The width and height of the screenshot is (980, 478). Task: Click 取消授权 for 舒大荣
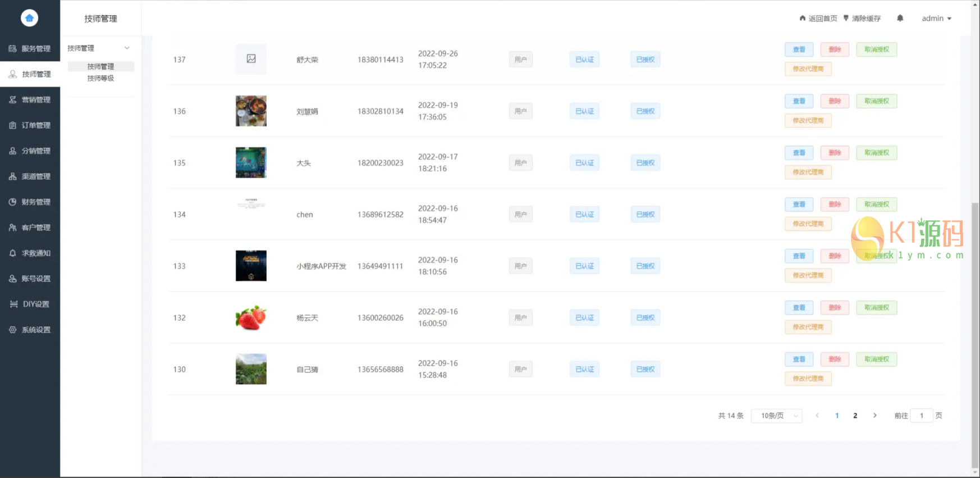tap(877, 49)
